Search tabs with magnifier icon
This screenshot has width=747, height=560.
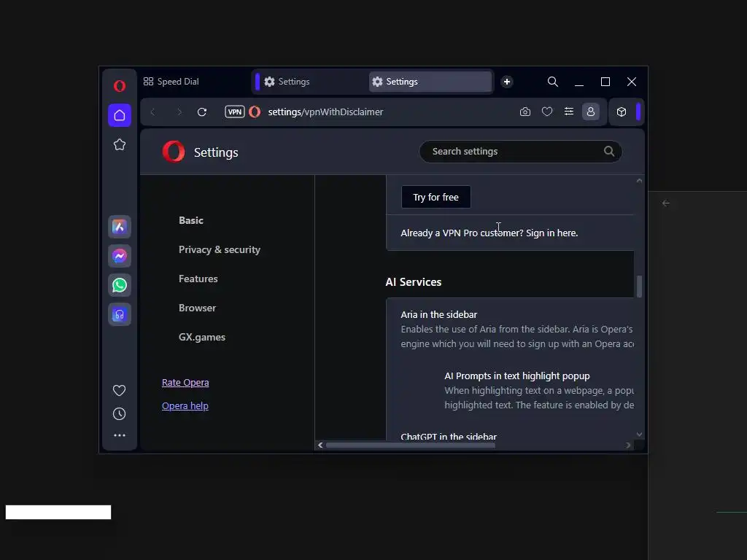pos(553,82)
